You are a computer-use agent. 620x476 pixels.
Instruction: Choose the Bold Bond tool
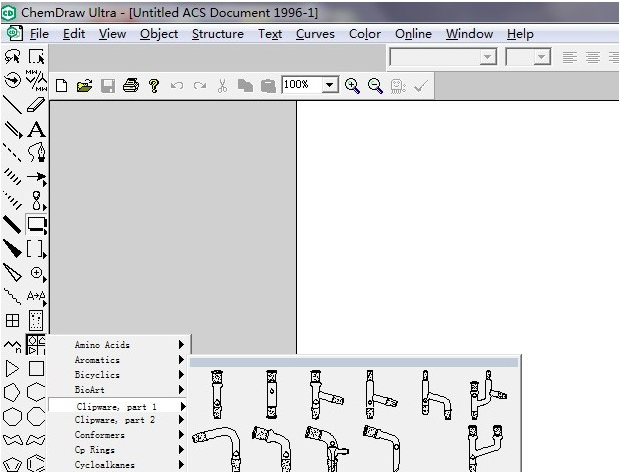point(13,225)
